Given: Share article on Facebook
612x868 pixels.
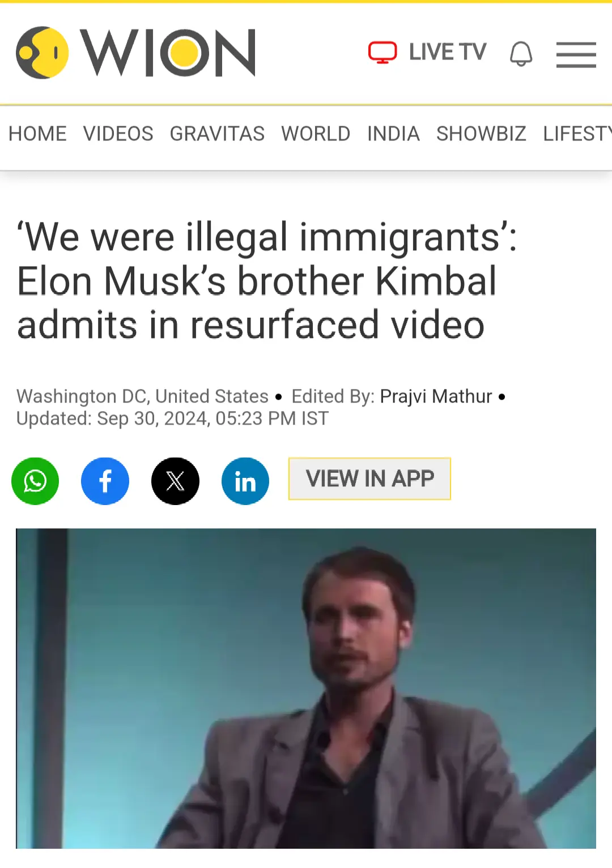Looking at the screenshot, I should [x=105, y=481].
